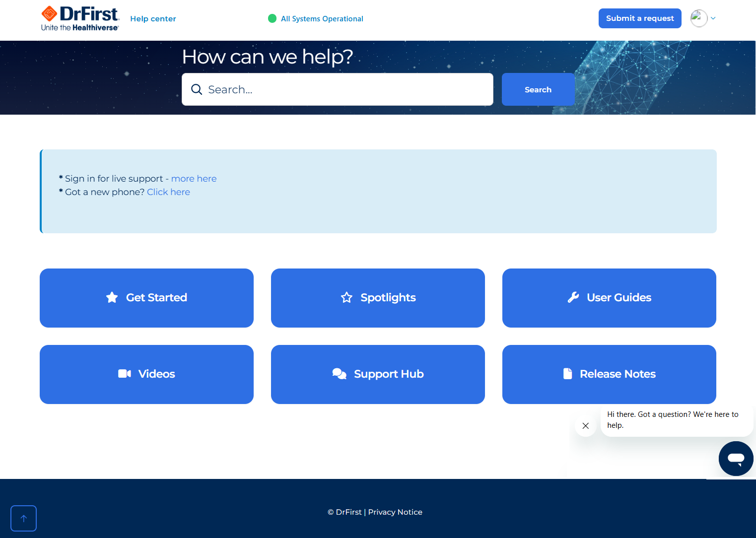
Task: Open the Release Notes category
Action: click(x=609, y=374)
